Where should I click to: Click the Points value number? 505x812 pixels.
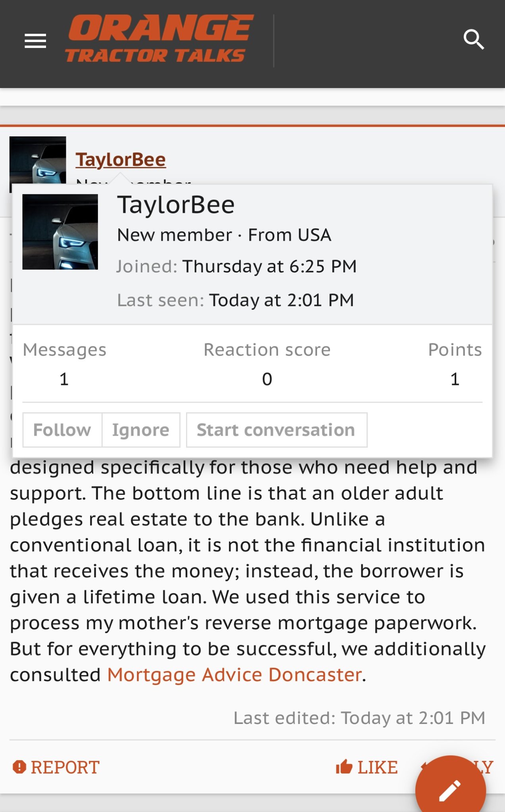point(455,379)
